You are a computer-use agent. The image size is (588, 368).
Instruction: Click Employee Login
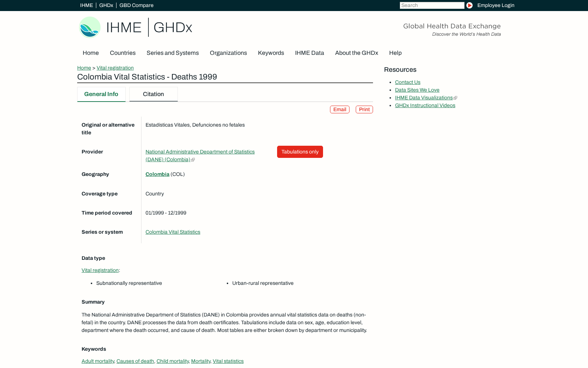(x=496, y=5)
